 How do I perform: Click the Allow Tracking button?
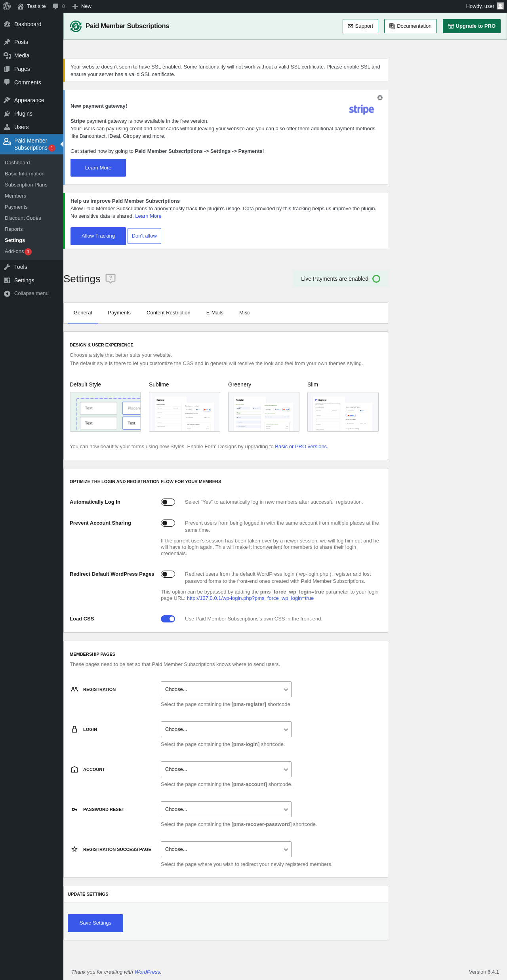pos(98,236)
